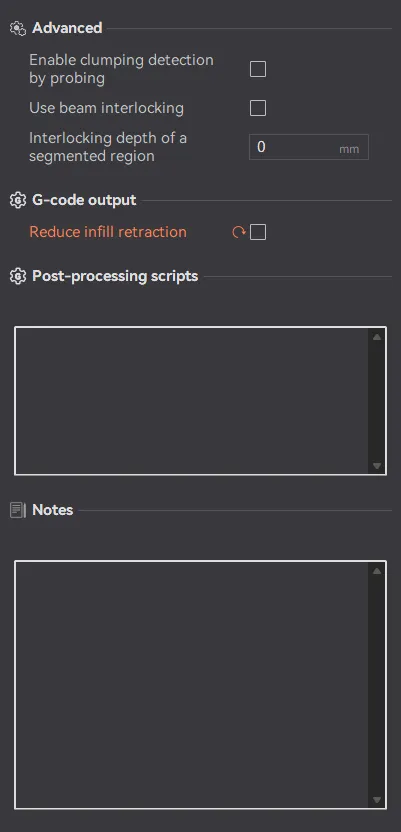Click the Interlocking depth value field

pyautogui.click(x=309, y=147)
